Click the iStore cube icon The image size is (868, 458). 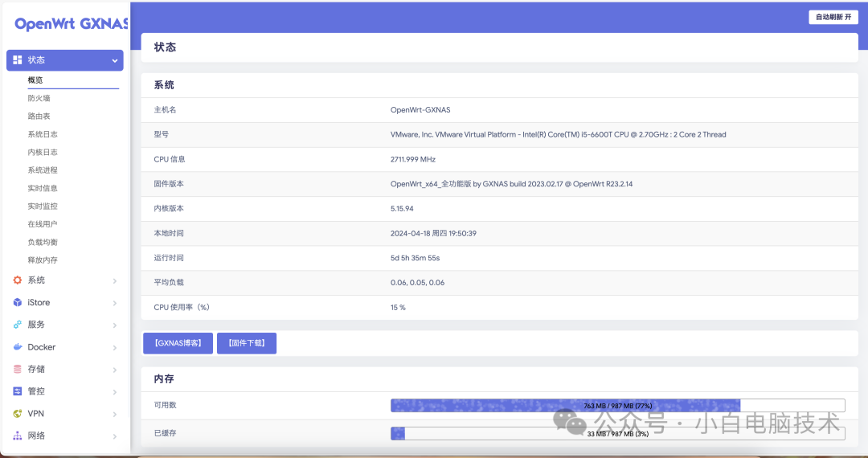pos(17,303)
